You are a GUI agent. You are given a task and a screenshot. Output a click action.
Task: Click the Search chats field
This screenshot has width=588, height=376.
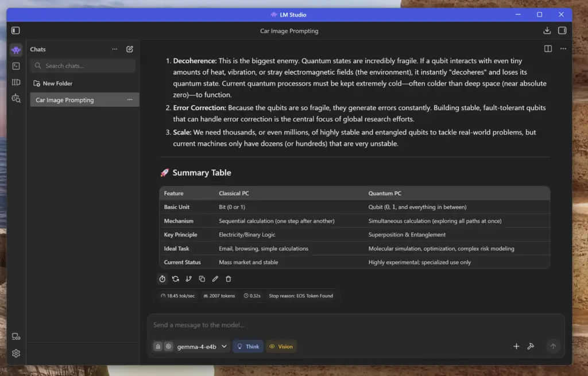click(83, 65)
